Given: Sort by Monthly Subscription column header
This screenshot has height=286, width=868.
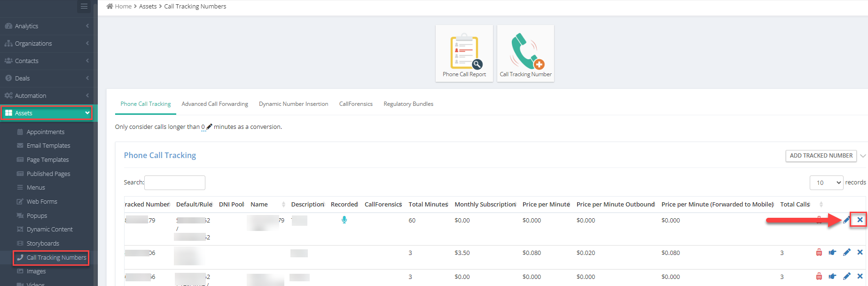Looking at the screenshot, I should (x=485, y=204).
